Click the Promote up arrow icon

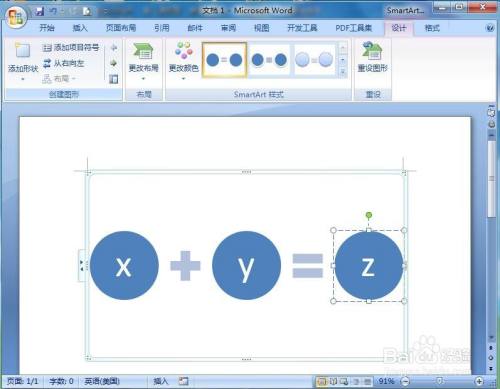114,48
